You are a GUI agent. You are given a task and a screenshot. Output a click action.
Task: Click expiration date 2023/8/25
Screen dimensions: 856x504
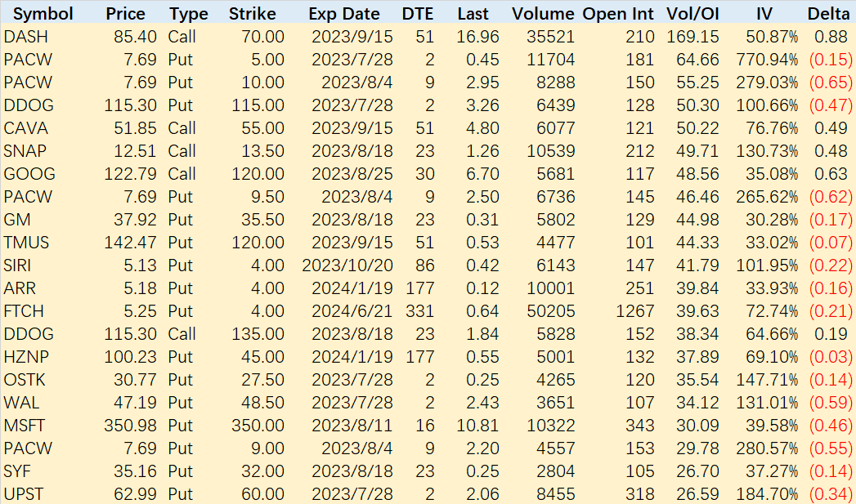pos(352,174)
